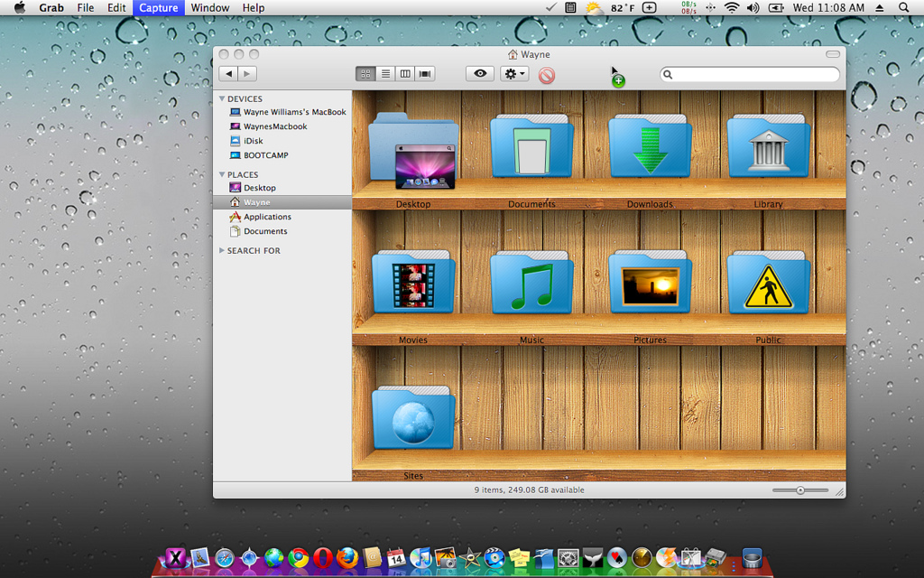Click the 82°F weather menu bar item
924x578 pixels.
click(x=610, y=7)
